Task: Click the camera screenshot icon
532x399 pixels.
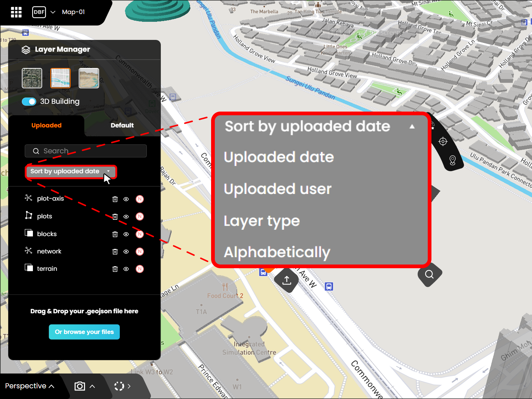Action: [80, 386]
